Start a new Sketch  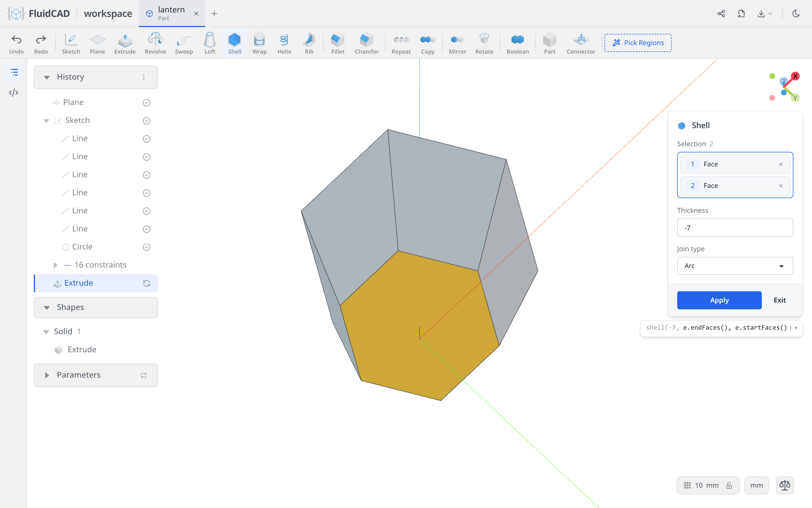tap(71, 44)
